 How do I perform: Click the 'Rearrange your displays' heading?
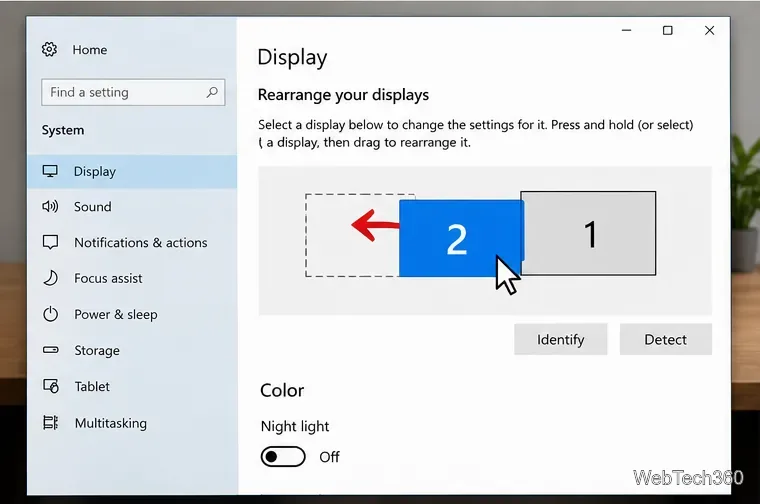tap(343, 95)
